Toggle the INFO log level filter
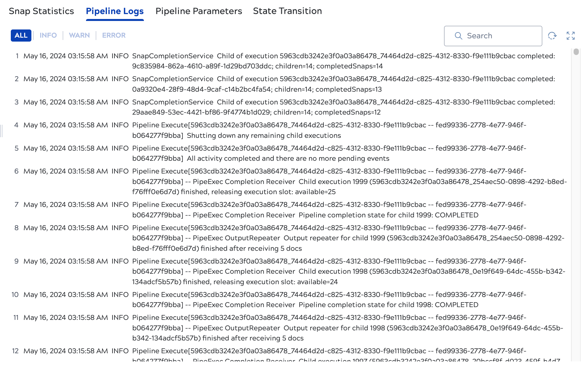 pos(48,35)
